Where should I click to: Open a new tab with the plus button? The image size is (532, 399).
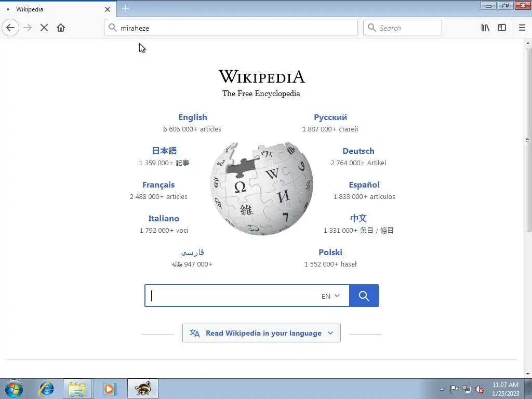click(125, 8)
